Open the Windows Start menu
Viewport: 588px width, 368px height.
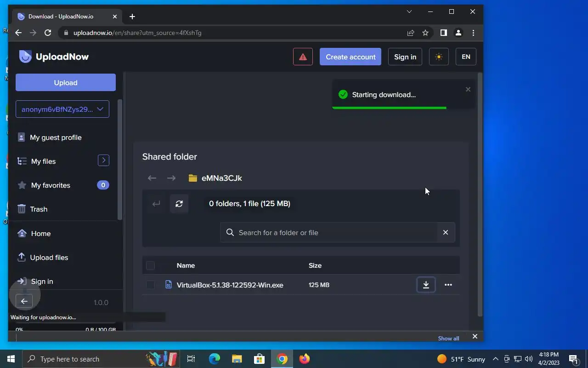coord(11,359)
